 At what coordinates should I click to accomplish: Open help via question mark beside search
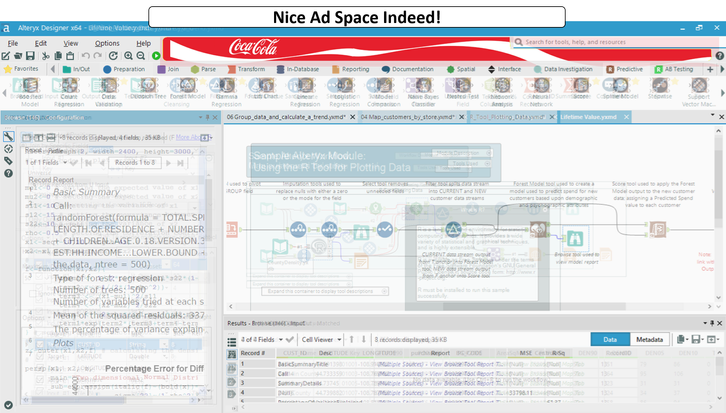pos(720,56)
